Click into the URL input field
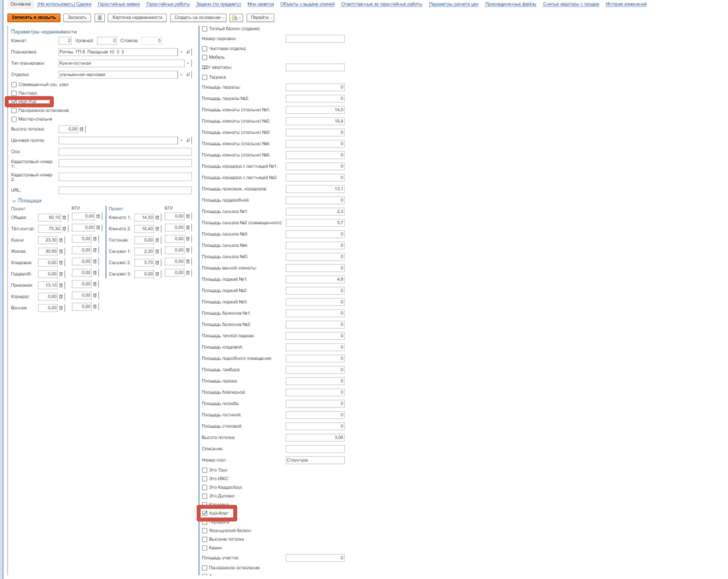 click(x=125, y=190)
